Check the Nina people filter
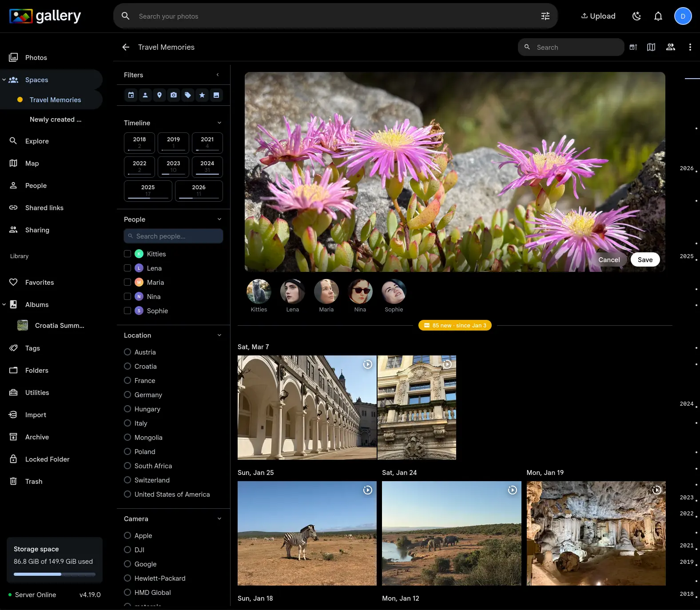Image resolution: width=700 pixels, height=610 pixels. click(127, 296)
